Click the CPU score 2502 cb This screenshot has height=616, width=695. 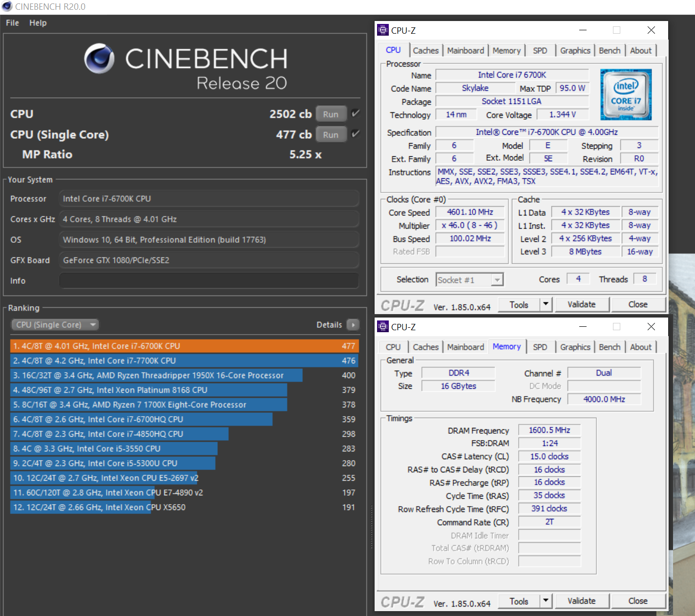click(291, 114)
